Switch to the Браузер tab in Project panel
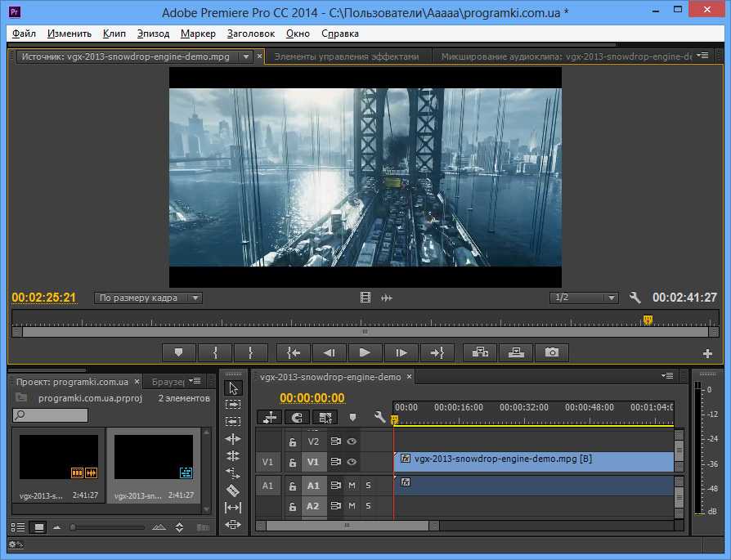Screen dimensions: 731x560 [168, 383]
